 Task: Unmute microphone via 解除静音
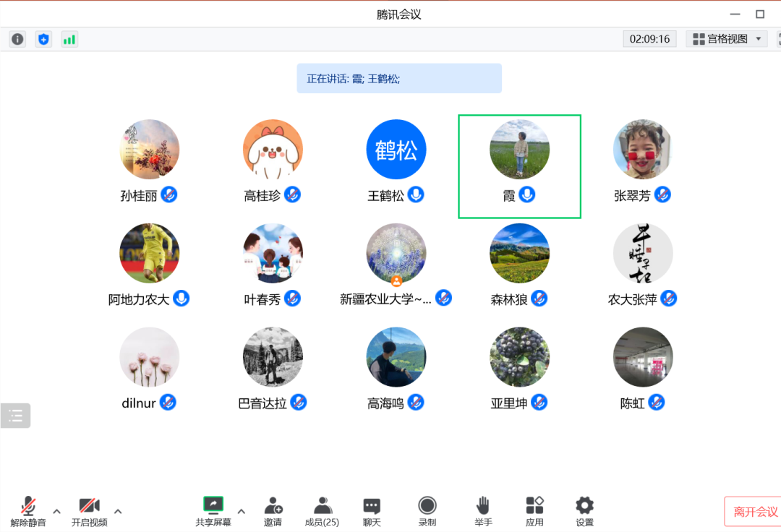28,510
